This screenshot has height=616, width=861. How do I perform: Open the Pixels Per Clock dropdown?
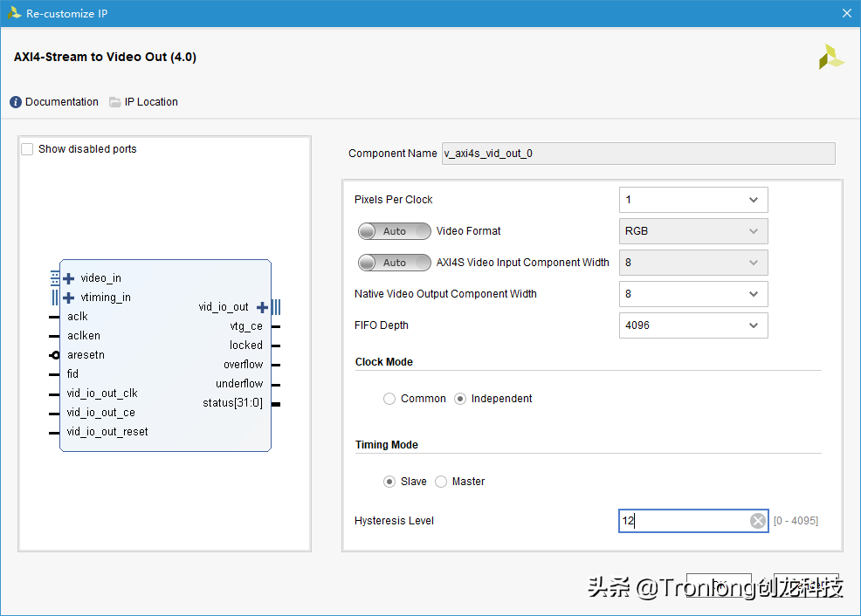click(693, 200)
